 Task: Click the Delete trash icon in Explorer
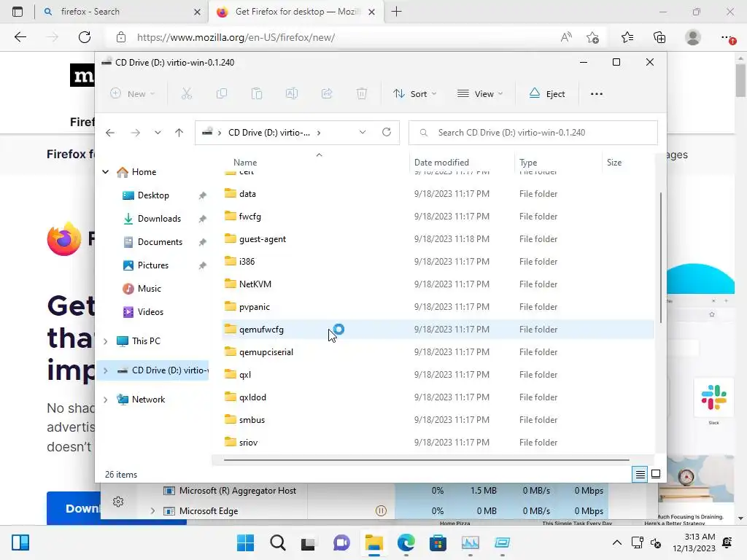coord(362,94)
